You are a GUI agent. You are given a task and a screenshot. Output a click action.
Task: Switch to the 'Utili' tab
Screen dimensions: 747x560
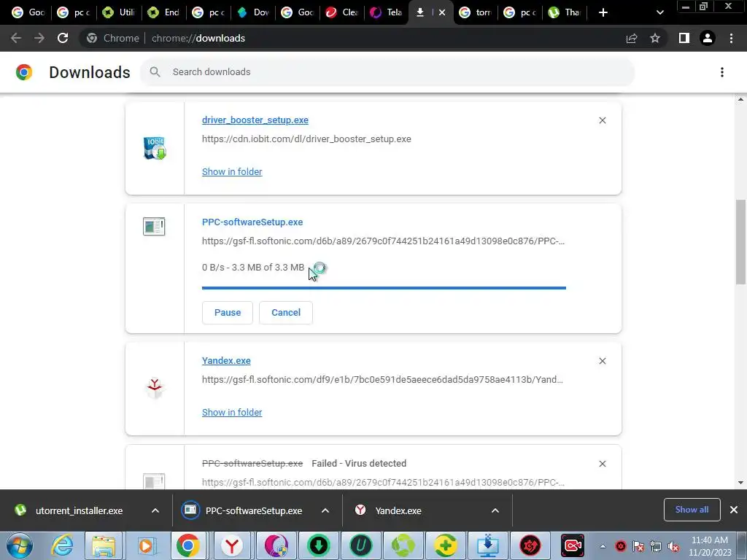tap(118, 12)
